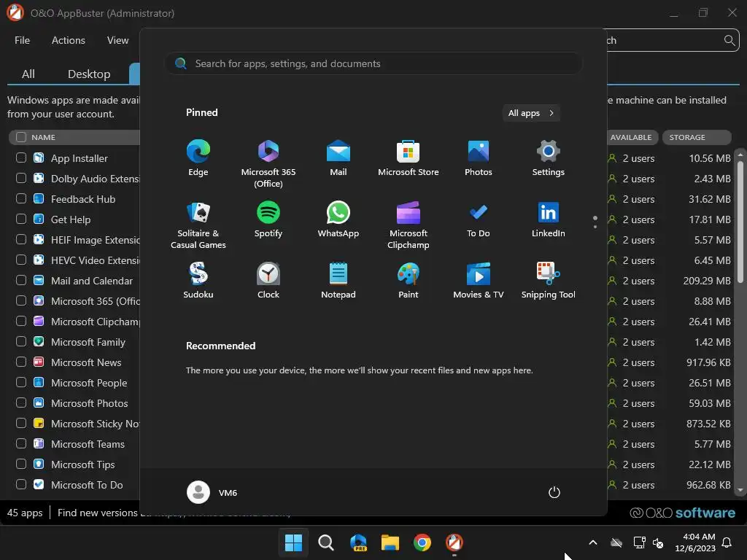
Task: Tick the Microsoft Sticky Notes checkbox
Action: click(x=21, y=423)
